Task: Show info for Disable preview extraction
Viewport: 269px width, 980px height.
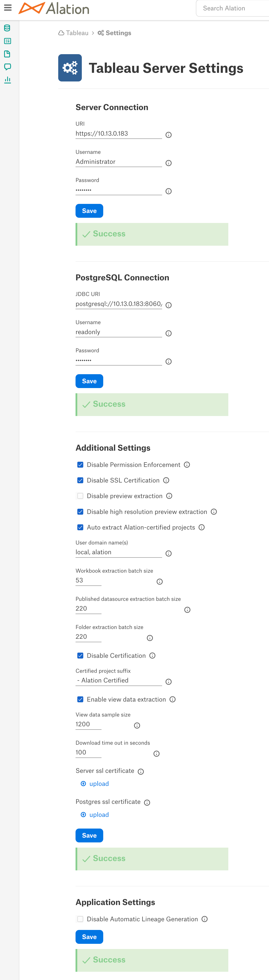Action: pyautogui.click(x=169, y=496)
